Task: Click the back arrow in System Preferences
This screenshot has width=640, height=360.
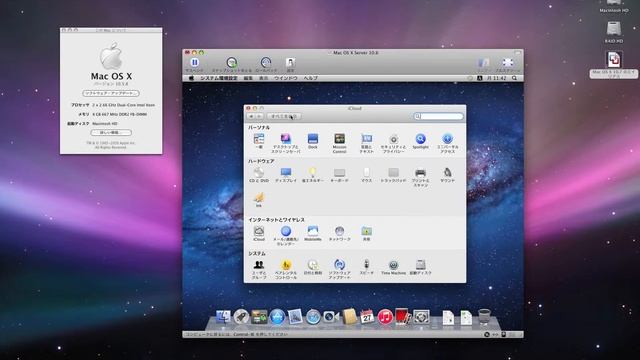Action: click(251, 116)
